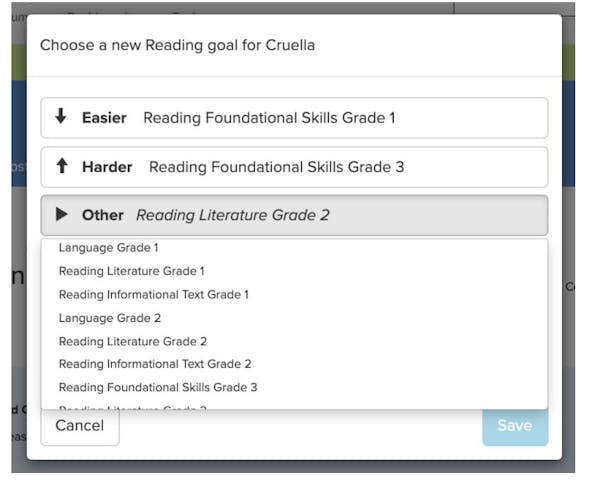Click the italic Reading Literature Grade 2 selection
The width and height of the screenshot is (600, 490).
coord(232,215)
